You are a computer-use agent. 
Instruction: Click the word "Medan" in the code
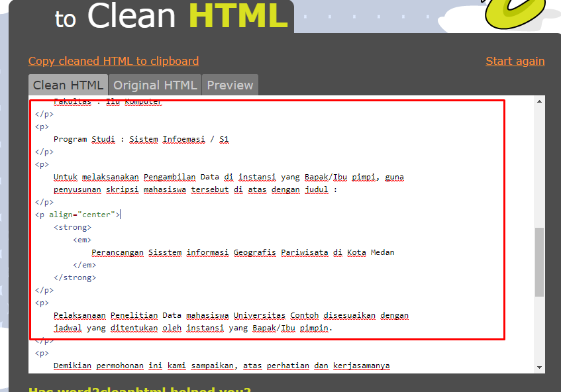[383, 252]
